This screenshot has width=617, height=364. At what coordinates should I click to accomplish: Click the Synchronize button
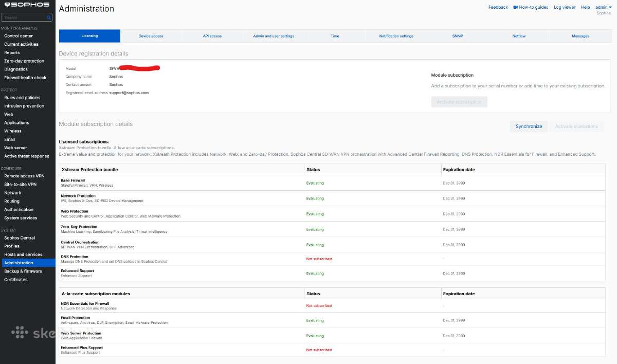click(529, 126)
